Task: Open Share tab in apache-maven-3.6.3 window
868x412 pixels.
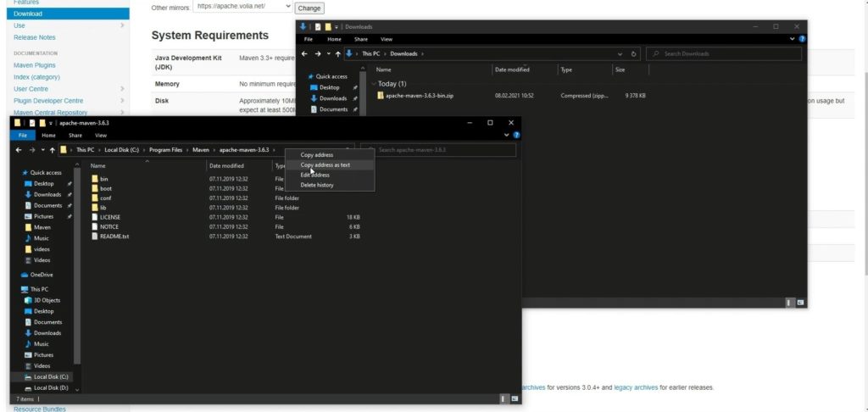Action: click(75, 135)
